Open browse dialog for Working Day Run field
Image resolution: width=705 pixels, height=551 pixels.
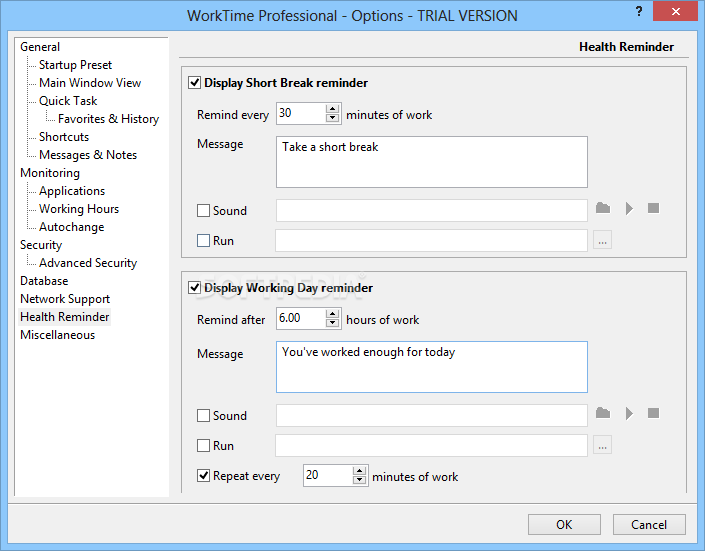coord(602,445)
